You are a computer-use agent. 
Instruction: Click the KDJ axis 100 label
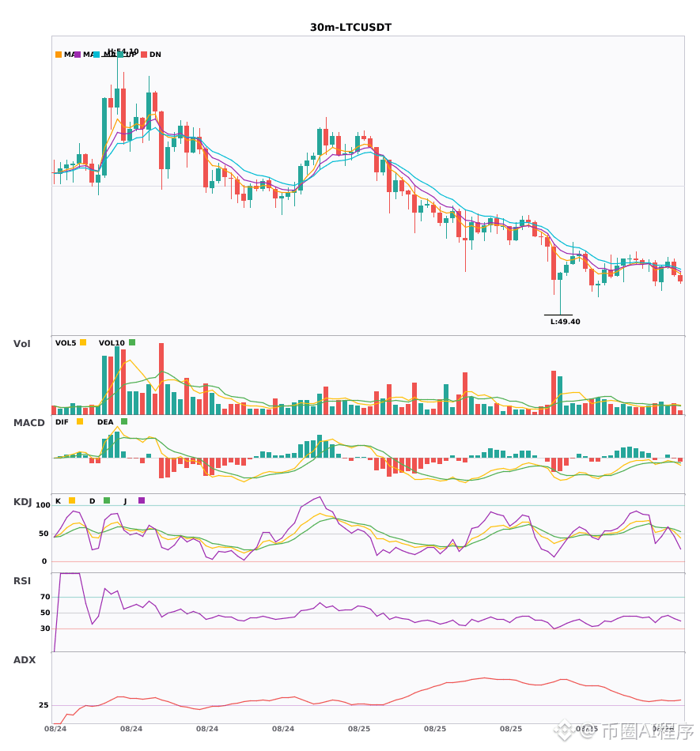point(43,505)
